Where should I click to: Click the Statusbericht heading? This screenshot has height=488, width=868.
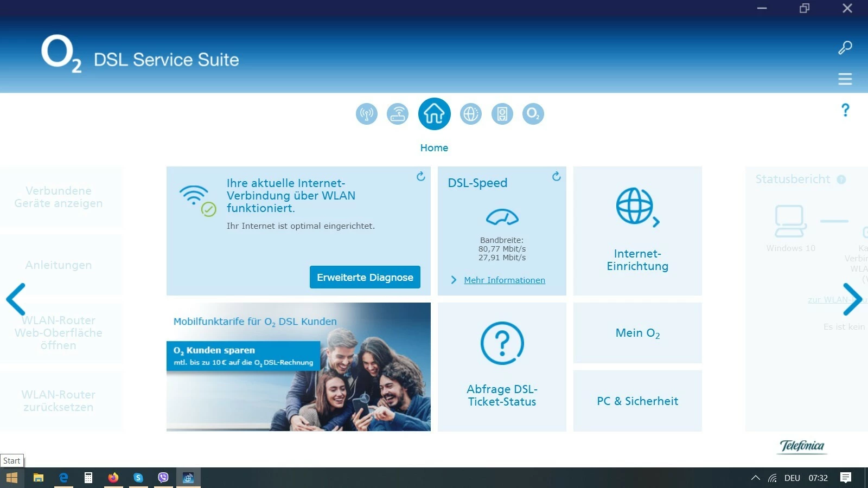click(793, 179)
